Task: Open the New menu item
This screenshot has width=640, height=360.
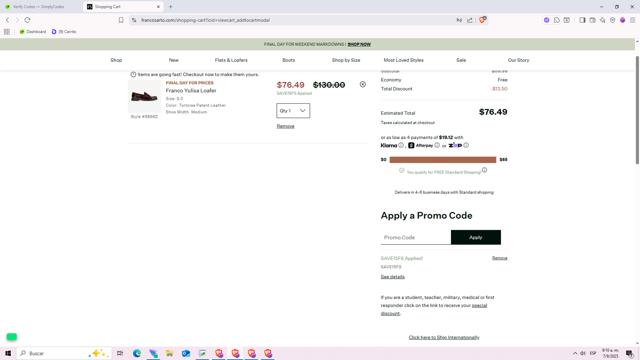Action: coord(173,60)
